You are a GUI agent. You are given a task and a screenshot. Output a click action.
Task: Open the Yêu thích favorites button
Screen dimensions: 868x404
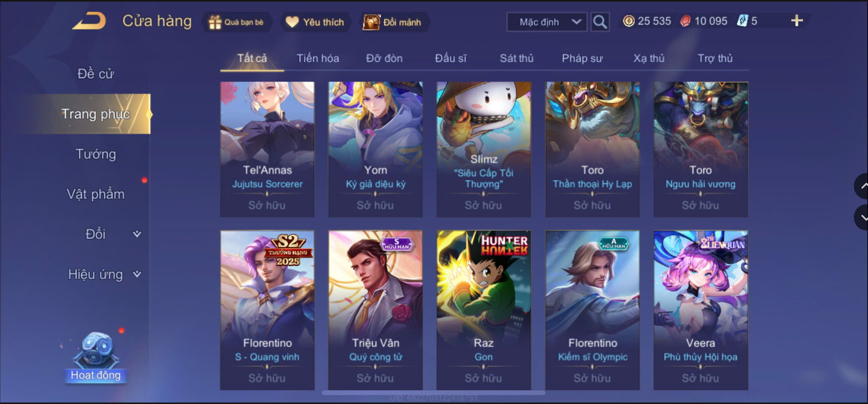315,22
